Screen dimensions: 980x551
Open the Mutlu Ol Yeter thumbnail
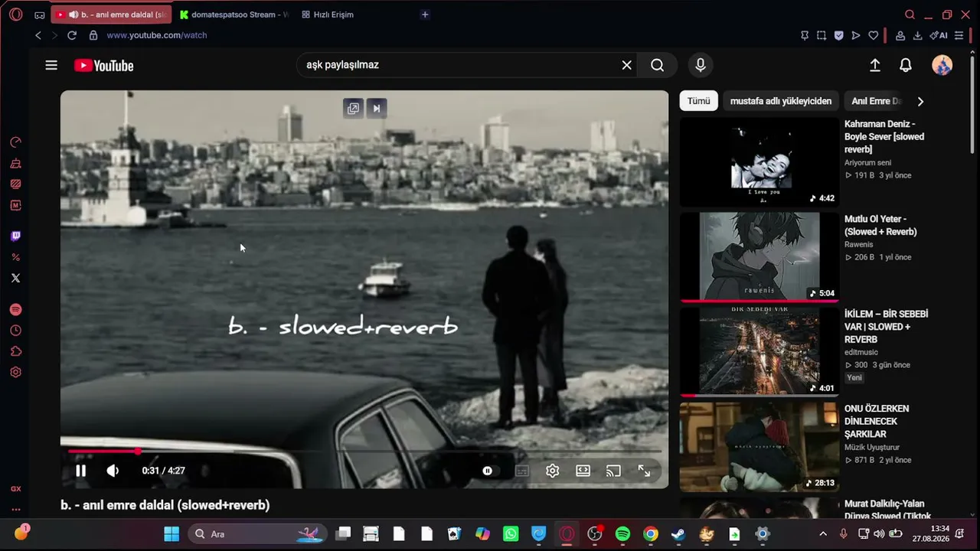pyautogui.click(x=759, y=257)
